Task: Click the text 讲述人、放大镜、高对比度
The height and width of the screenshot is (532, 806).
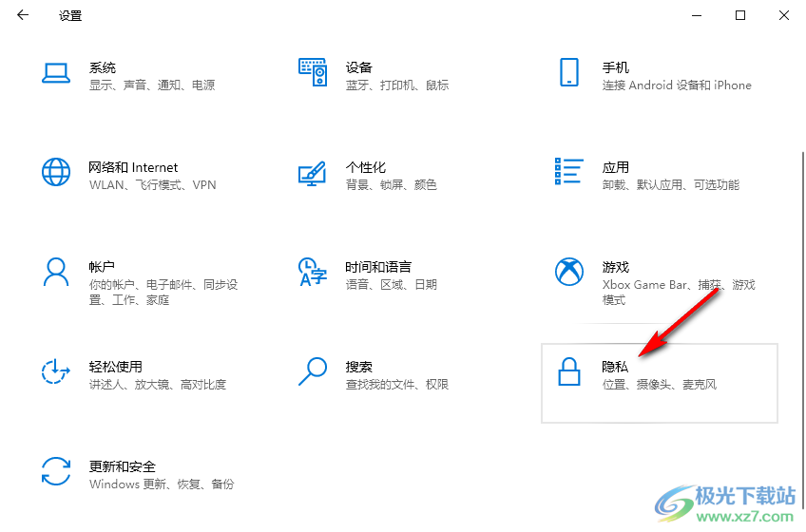Action: pyautogui.click(x=158, y=384)
